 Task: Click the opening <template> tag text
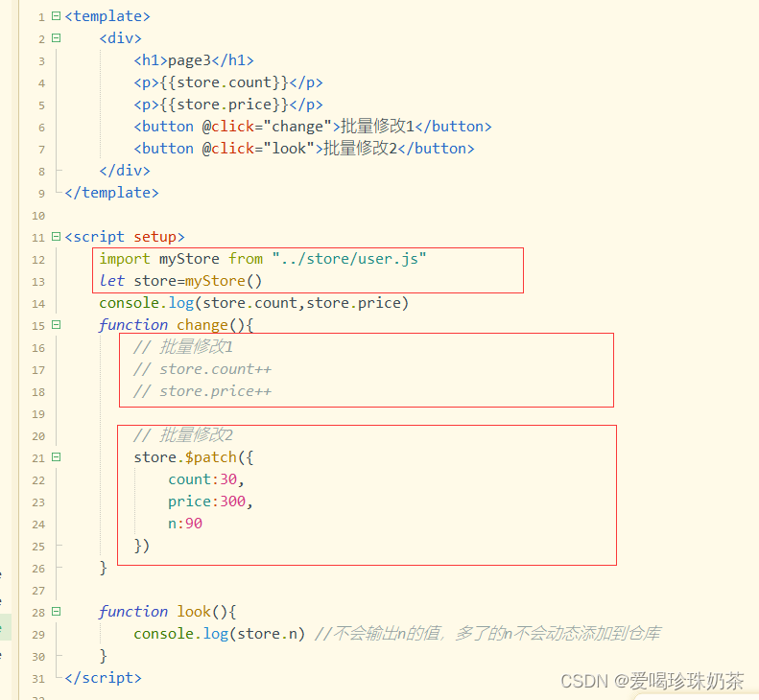coord(107,16)
